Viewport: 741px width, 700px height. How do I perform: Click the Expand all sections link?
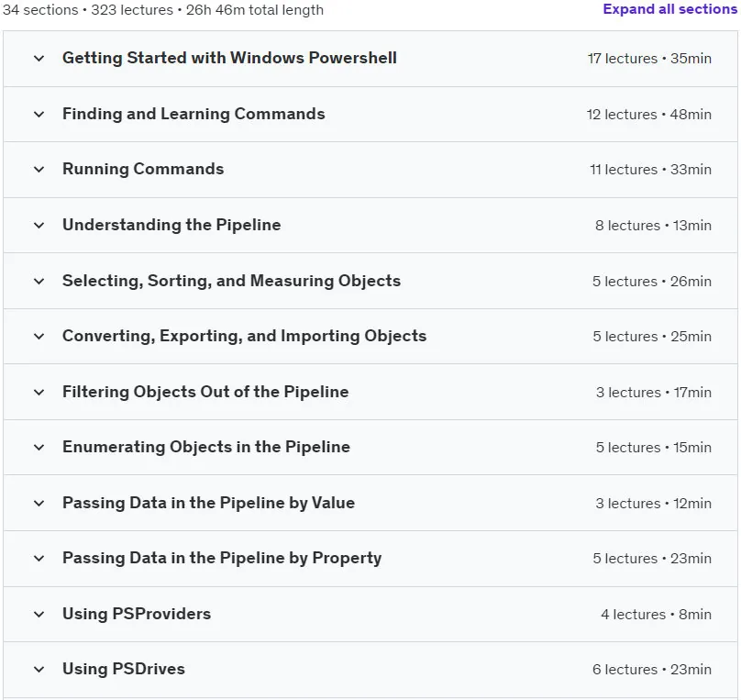click(x=669, y=9)
